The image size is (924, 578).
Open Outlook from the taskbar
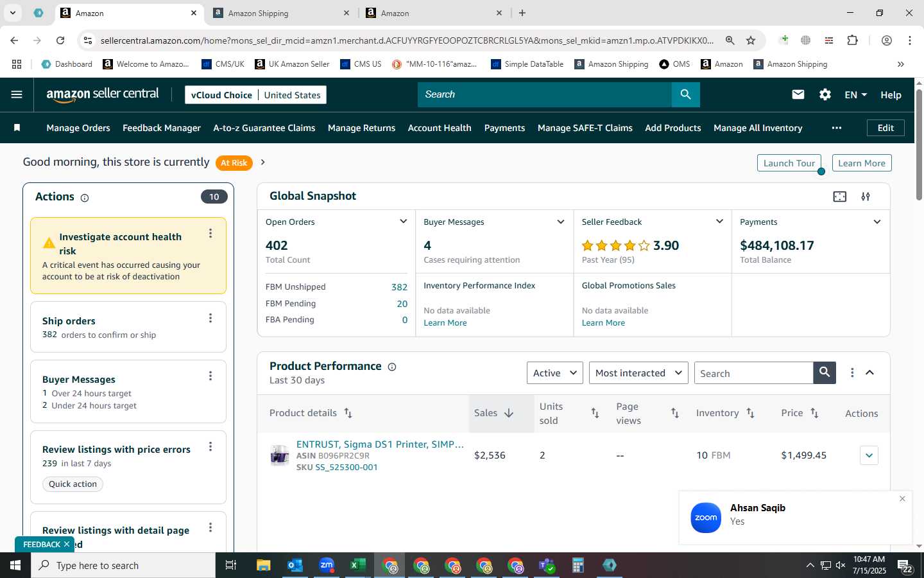pyautogui.click(x=295, y=565)
